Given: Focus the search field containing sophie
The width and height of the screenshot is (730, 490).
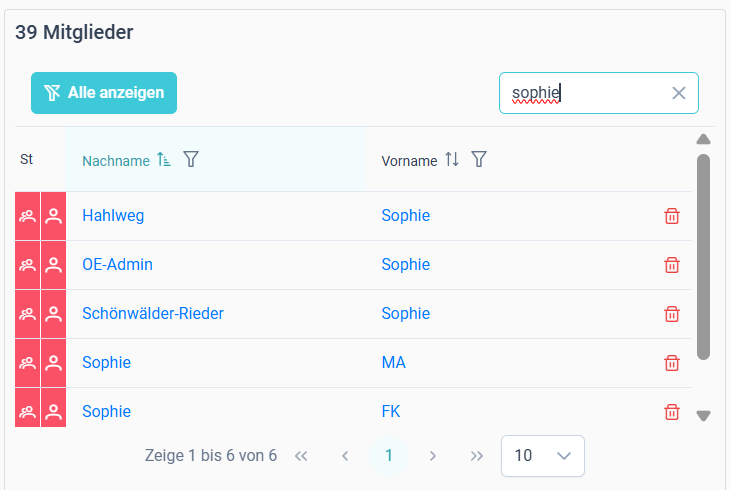Looking at the screenshot, I should click(599, 93).
